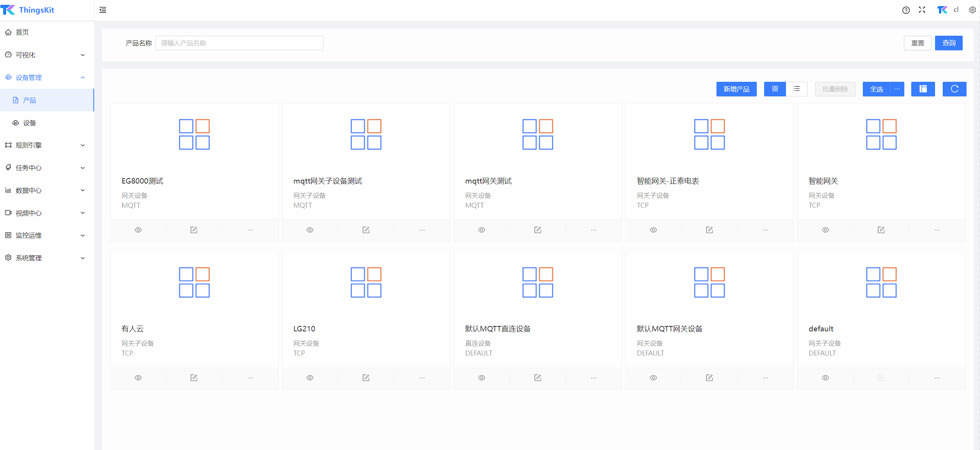Switch to list view
The width and height of the screenshot is (980, 450).
pos(796,89)
